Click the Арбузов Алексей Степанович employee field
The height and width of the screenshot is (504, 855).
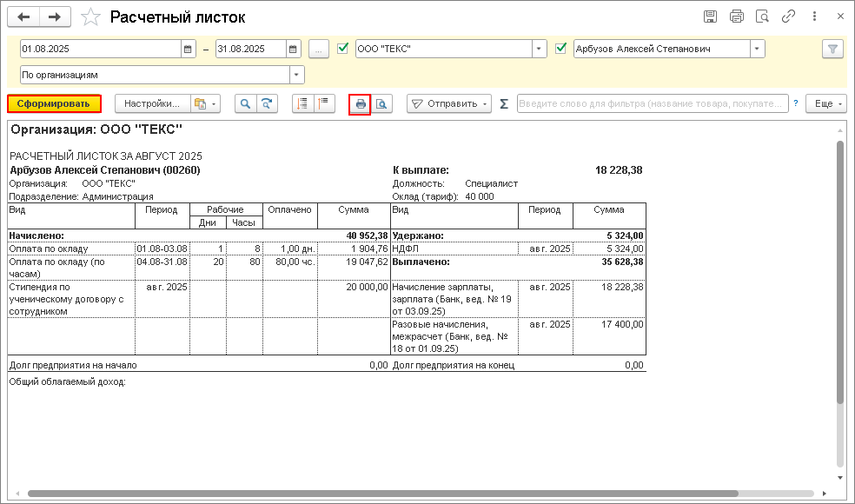pos(662,49)
